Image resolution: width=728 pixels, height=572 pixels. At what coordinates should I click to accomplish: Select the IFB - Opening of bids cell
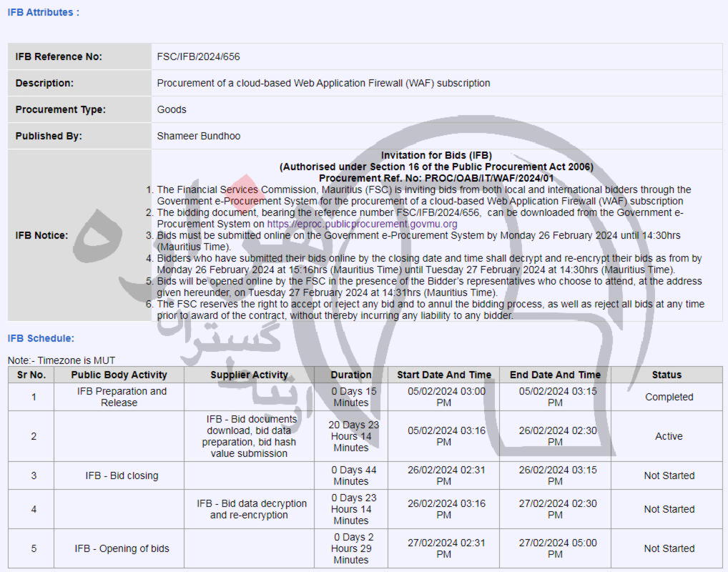(122, 548)
